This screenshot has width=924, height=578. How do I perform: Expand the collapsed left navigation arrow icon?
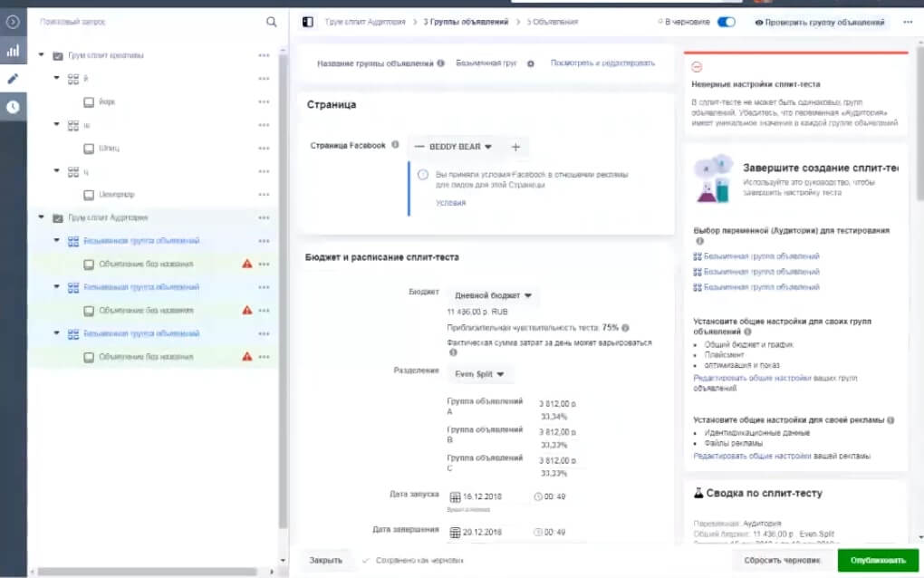[13, 22]
